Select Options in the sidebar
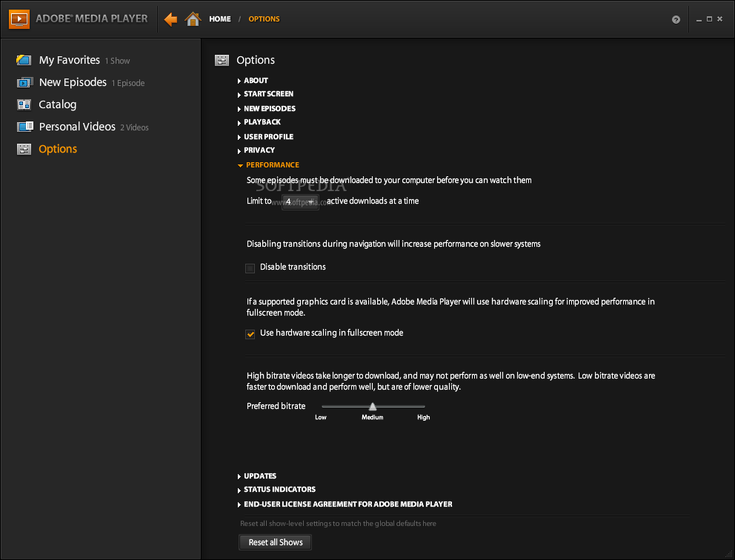The width and height of the screenshot is (735, 560). tap(58, 149)
